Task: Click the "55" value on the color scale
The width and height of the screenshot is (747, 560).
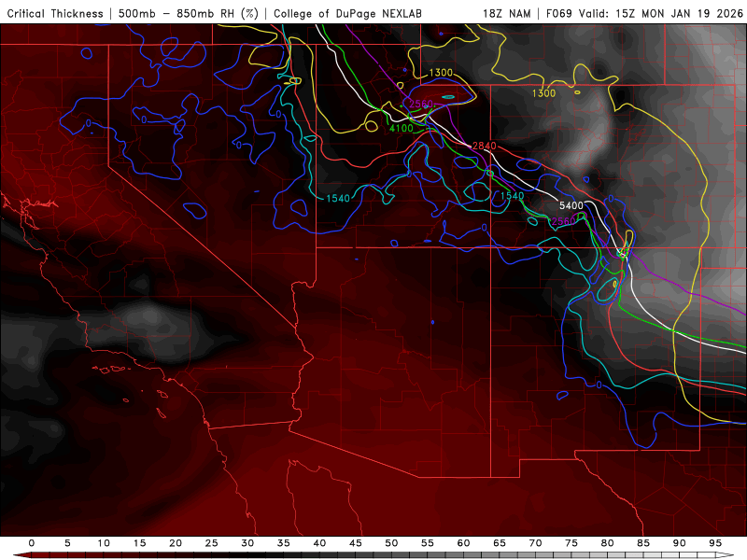Action: (x=428, y=543)
